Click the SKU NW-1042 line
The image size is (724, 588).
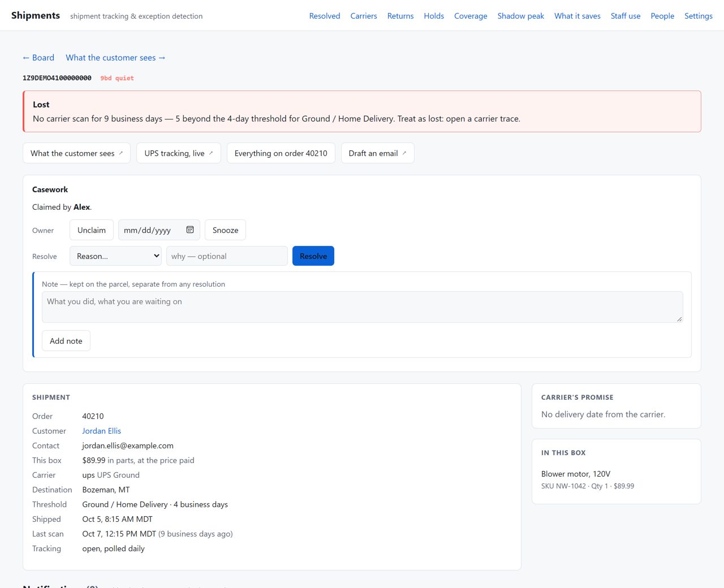[x=588, y=486]
